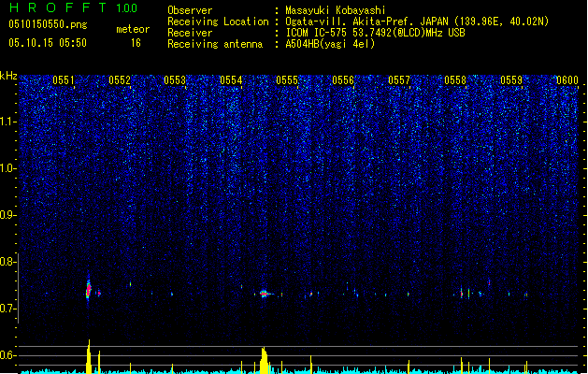Click the HROFFT 1.00 title text
Viewport: 588px width, 374px height.
pos(74,7)
